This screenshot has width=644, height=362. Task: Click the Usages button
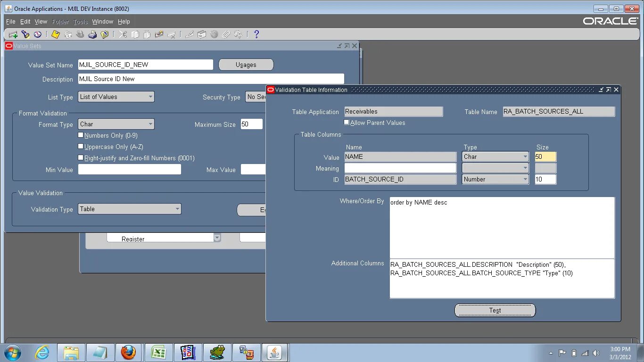246,65
